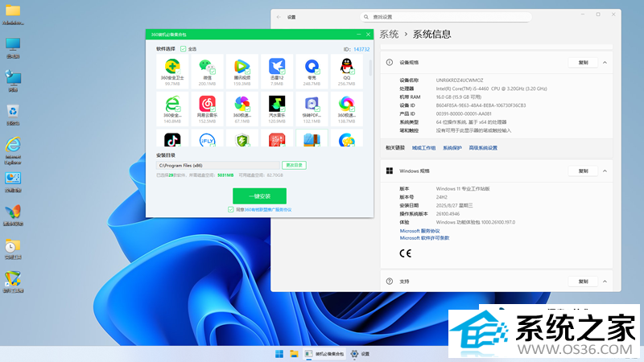Click the green 一键安装 button

click(x=259, y=196)
